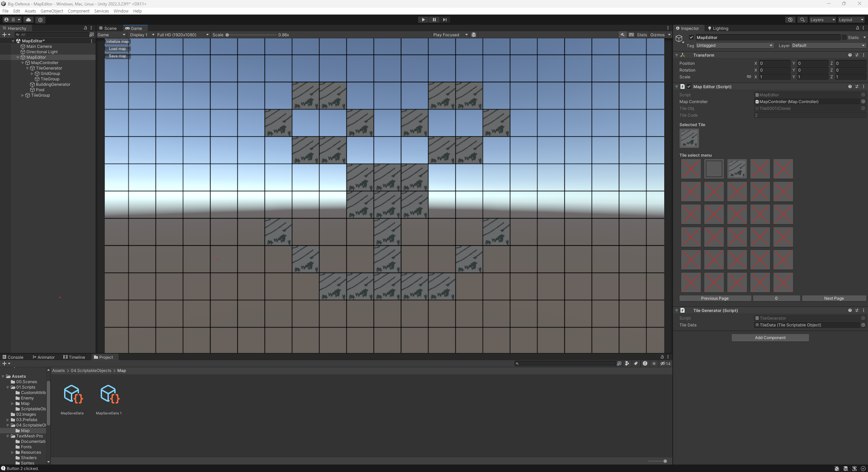Click the Next Page button
The image size is (868, 472).
point(834,298)
